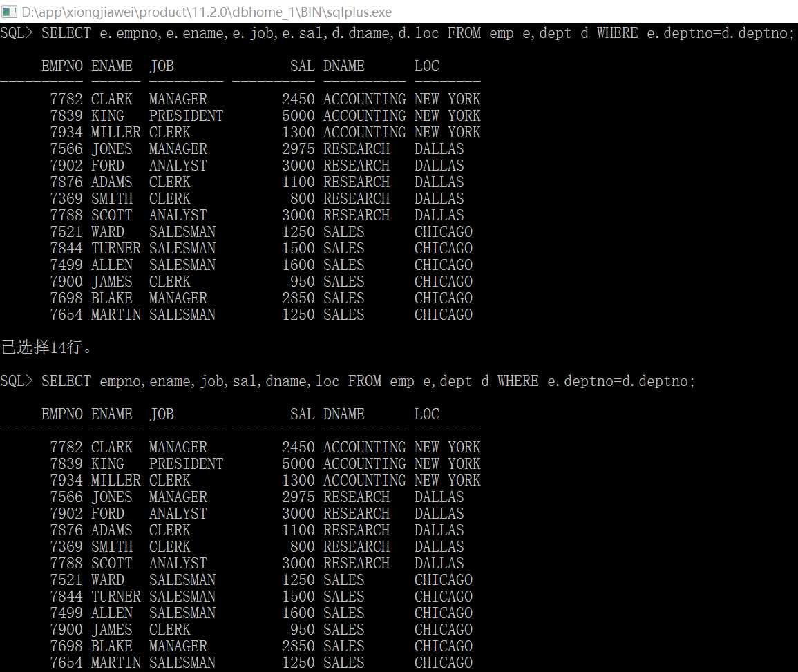The height and width of the screenshot is (672, 798).
Task: Click 7782 in the first result table
Action: point(66,99)
